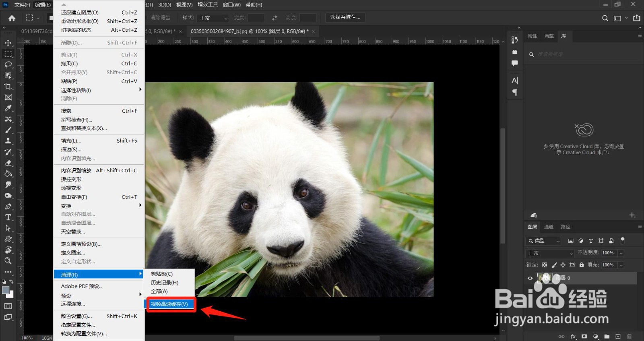The image size is (644, 341).
Task: Select the Crop tool
Action: [8, 86]
